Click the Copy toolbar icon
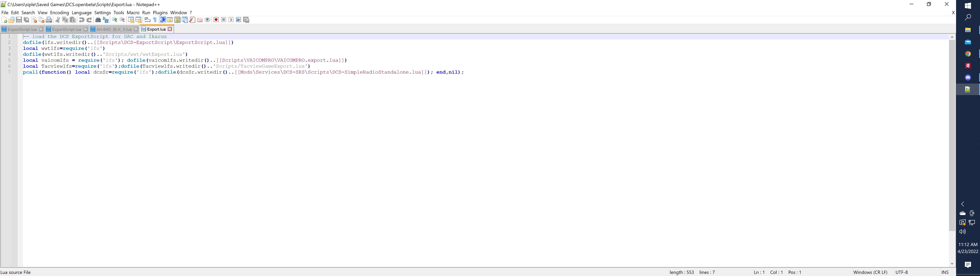Image resolution: width=980 pixels, height=276 pixels. [x=65, y=20]
